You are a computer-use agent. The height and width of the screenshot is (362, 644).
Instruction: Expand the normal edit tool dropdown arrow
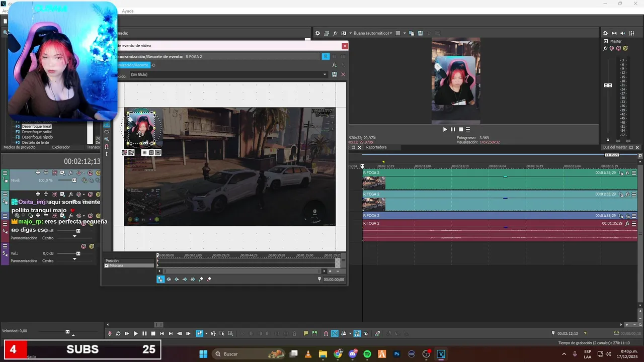coord(206,333)
